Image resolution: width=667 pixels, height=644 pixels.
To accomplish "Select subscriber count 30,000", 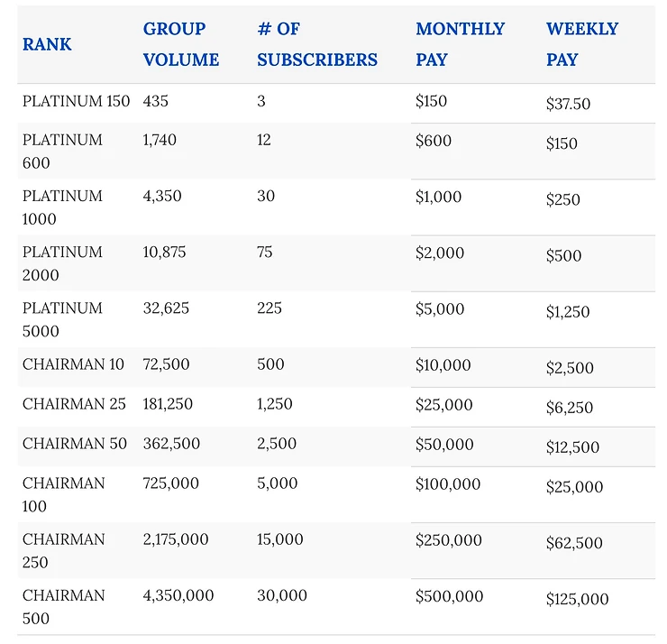I will (x=282, y=595).
